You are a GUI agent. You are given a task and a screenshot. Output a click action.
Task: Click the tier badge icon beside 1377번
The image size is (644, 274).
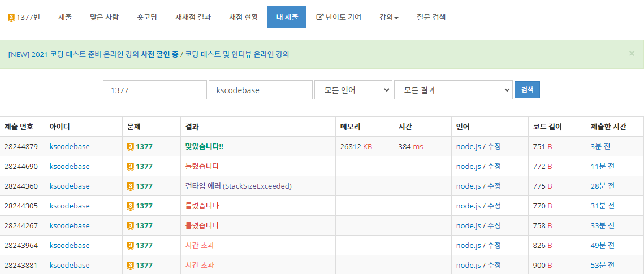coord(11,17)
